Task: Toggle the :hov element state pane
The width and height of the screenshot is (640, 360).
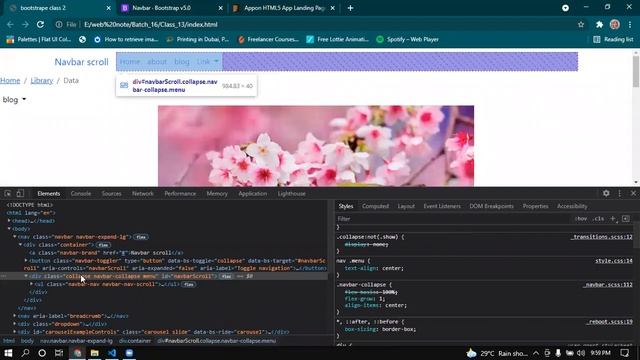Action: coord(581,219)
